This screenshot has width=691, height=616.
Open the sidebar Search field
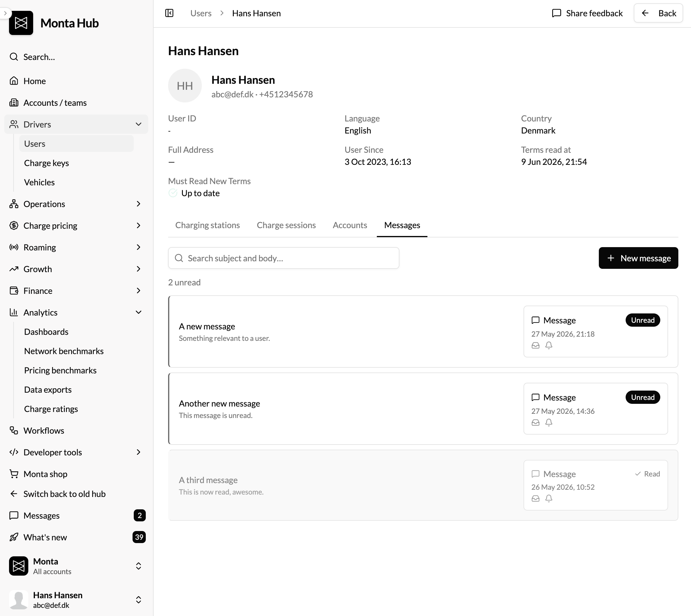(76, 57)
